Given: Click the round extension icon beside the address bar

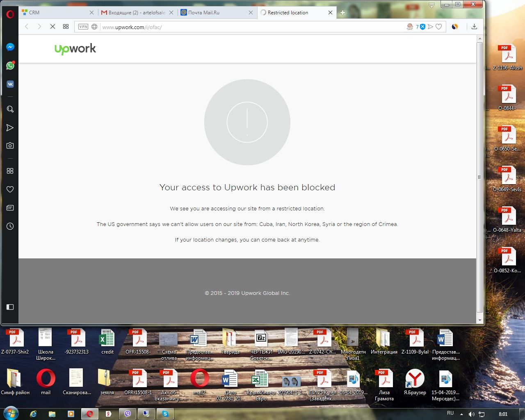Looking at the screenshot, I should 455,27.
